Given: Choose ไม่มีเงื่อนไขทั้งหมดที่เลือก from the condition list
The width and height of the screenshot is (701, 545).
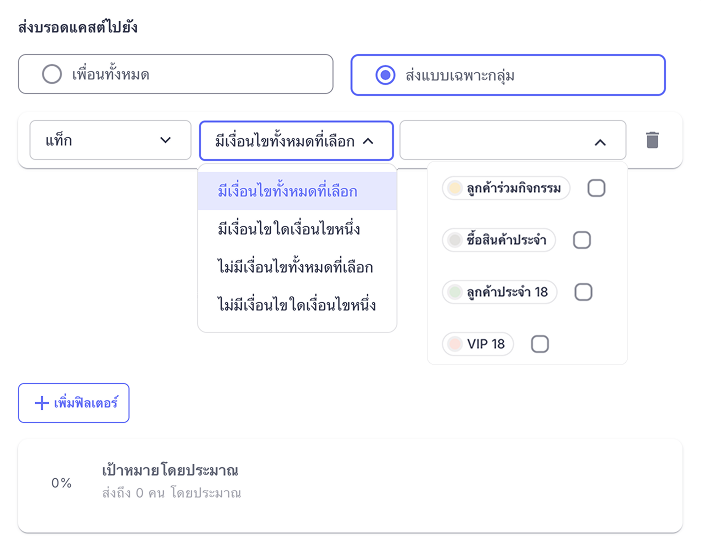Looking at the screenshot, I should tap(295, 267).
